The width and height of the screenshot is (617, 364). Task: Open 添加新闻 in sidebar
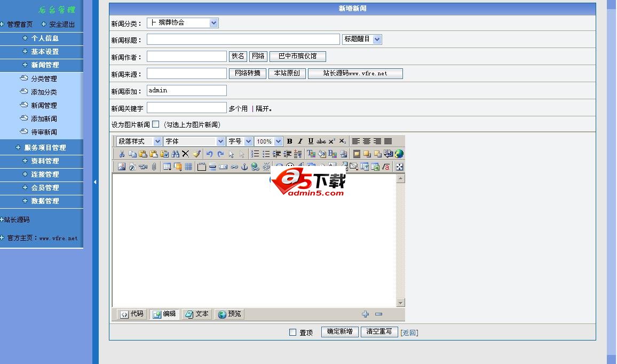(x=44, y=119)
